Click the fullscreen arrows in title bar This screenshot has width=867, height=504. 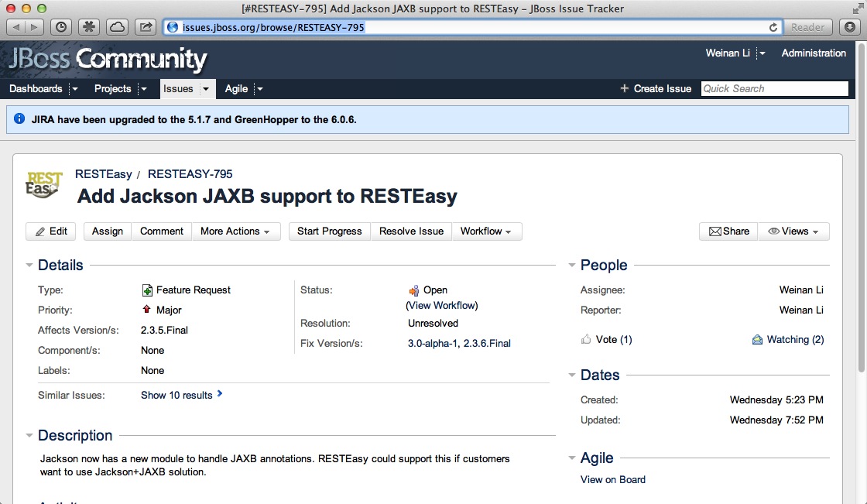coord(858,9)
